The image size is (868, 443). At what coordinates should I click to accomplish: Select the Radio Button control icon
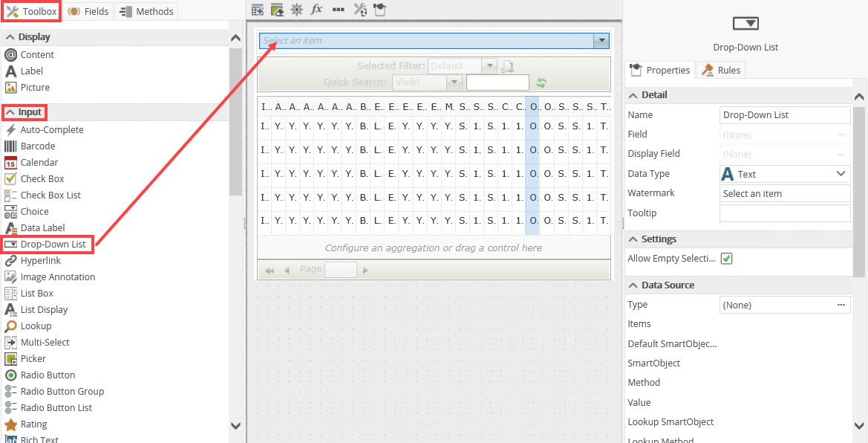pos(10,375)
